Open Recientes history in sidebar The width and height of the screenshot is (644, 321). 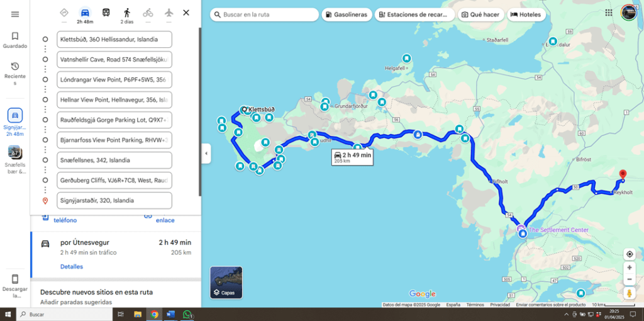15,70
